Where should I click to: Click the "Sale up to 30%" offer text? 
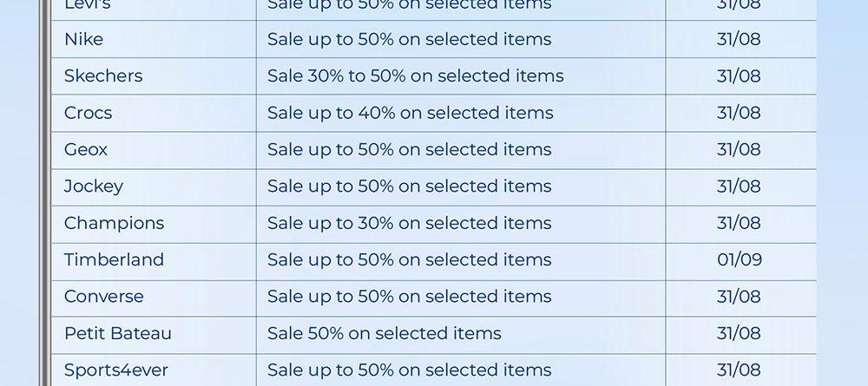point(409,223)
